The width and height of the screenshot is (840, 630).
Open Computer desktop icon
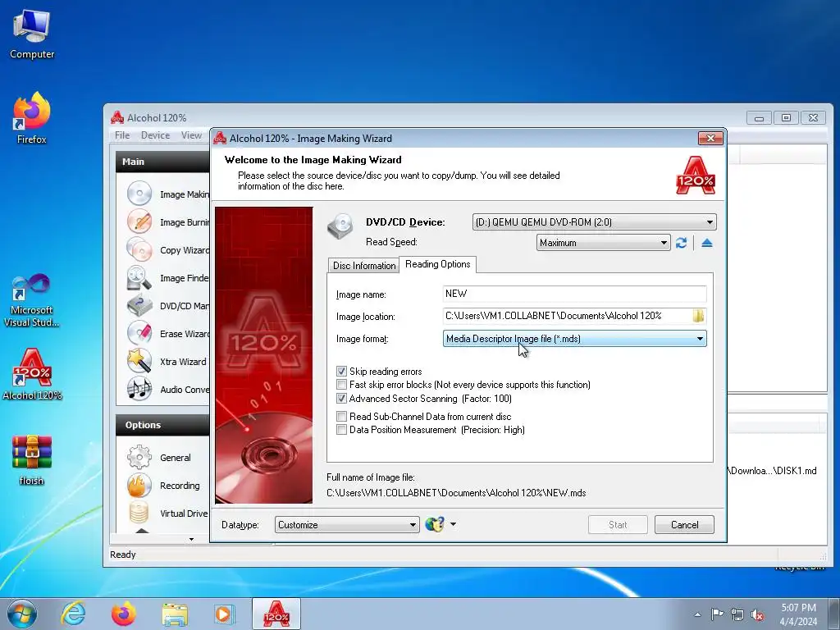(32, 34)
